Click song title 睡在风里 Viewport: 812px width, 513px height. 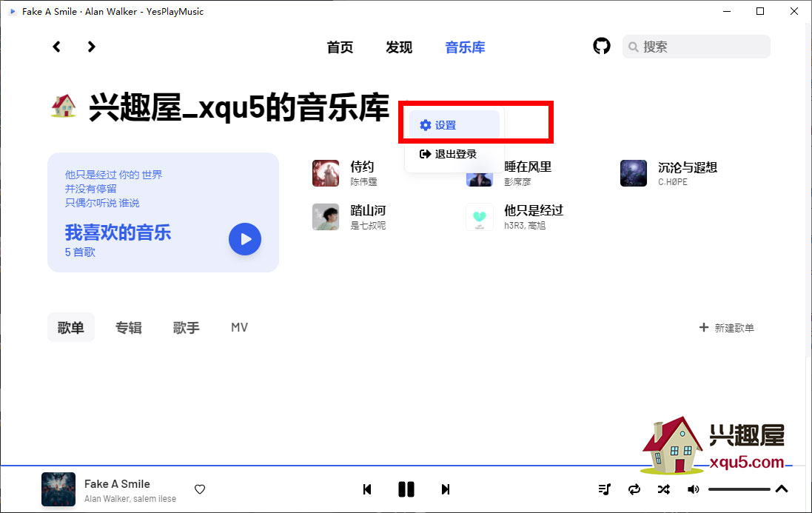point(528,167)
